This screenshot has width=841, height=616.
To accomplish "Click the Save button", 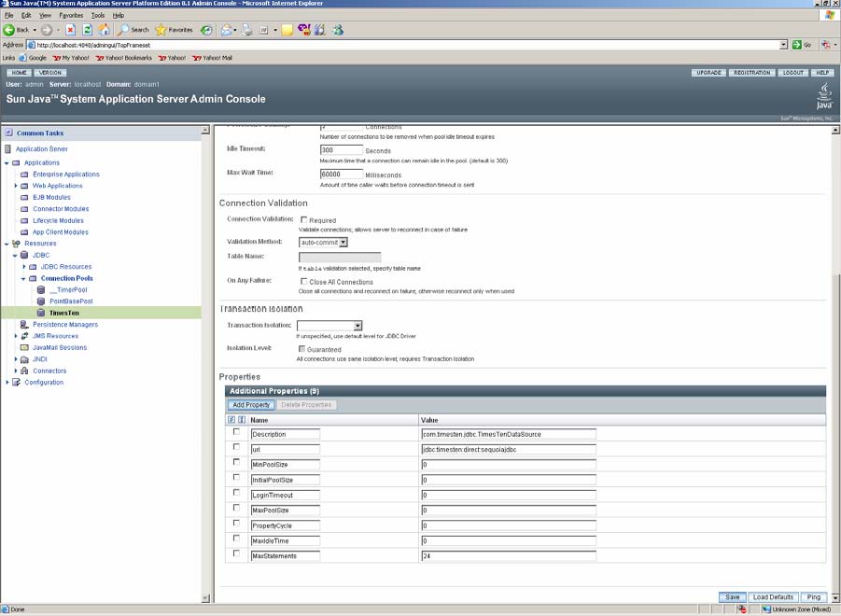I will [x=732, y=596].
